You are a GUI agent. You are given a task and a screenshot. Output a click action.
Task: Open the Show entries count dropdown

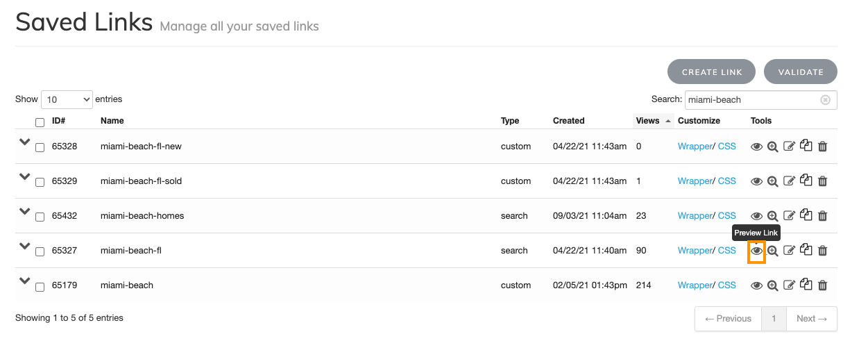click(67, 100)
